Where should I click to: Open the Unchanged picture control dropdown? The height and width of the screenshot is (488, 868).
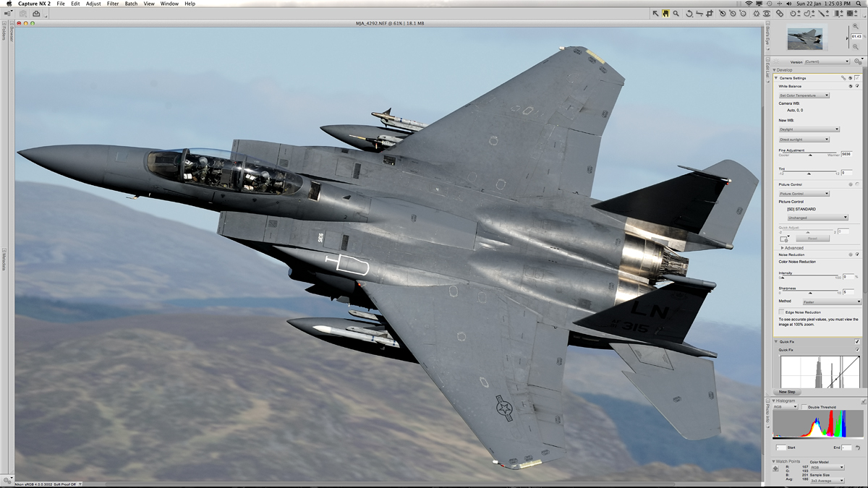(817, 218)
